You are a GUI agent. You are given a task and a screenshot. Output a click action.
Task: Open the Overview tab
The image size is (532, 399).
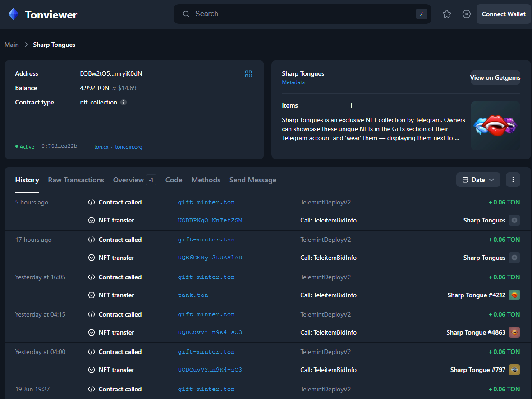point(128,180)
